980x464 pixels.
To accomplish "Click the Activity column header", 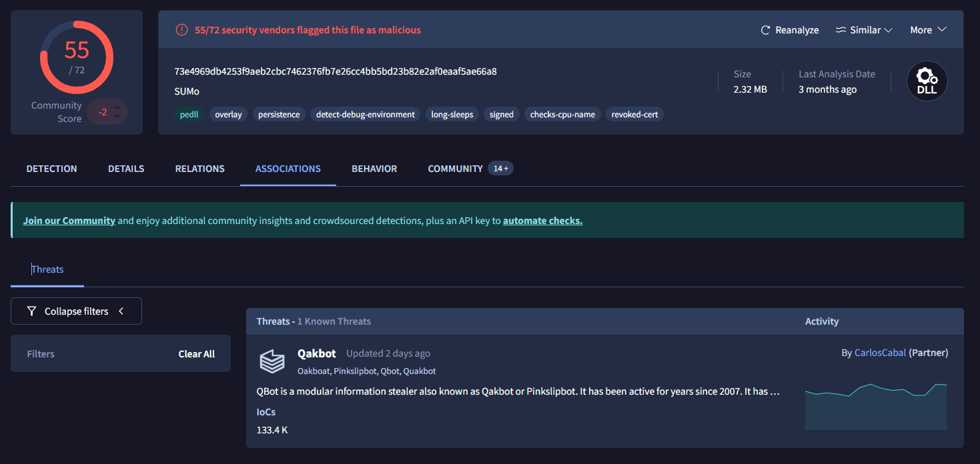I will pos(822,321).
